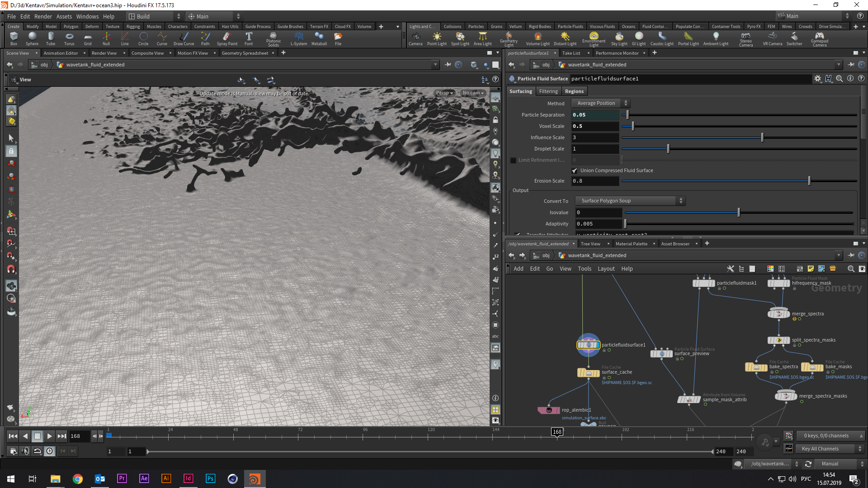Switch to the Filtering tab
Viewport: 868px width, 488px height.
pyautogui.click(x=548, y=91)
